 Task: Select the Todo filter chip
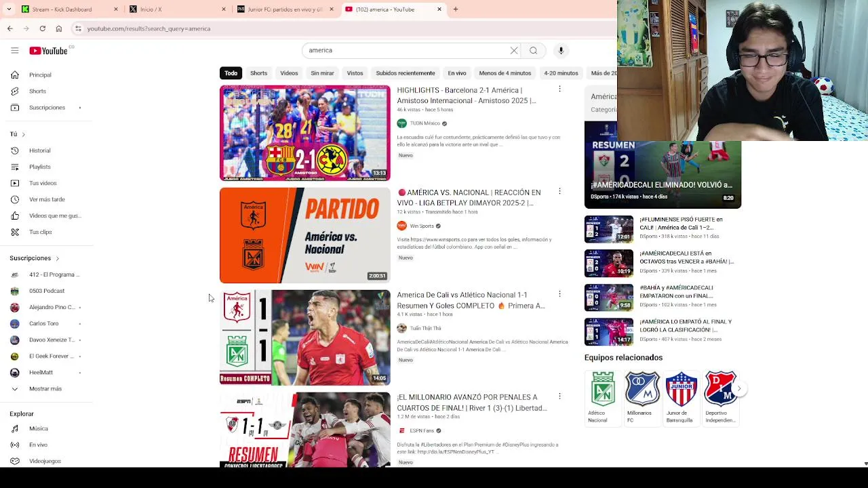pos(231,73)
